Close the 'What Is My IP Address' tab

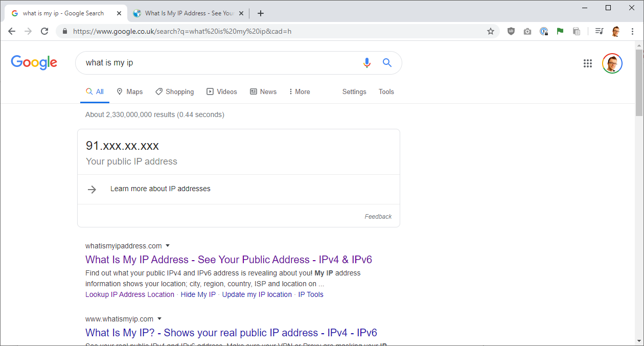pyautogui.click(x=241, y=13)
